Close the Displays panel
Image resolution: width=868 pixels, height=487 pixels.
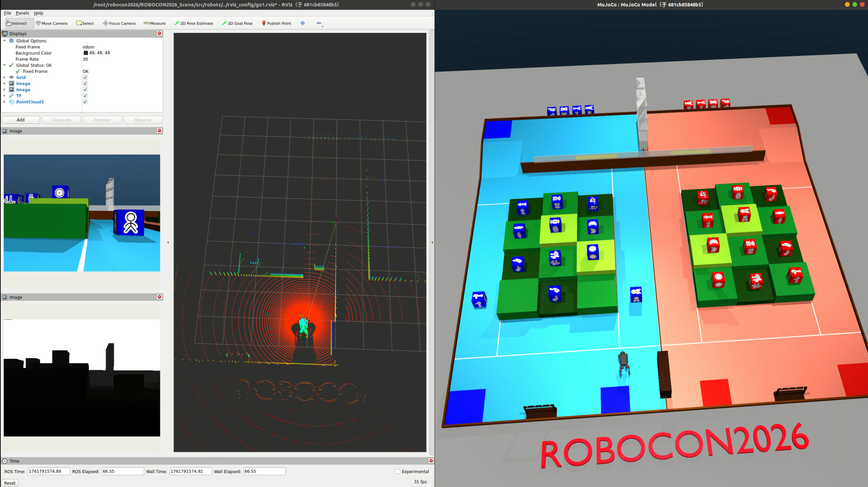click(x=160, y=33)
